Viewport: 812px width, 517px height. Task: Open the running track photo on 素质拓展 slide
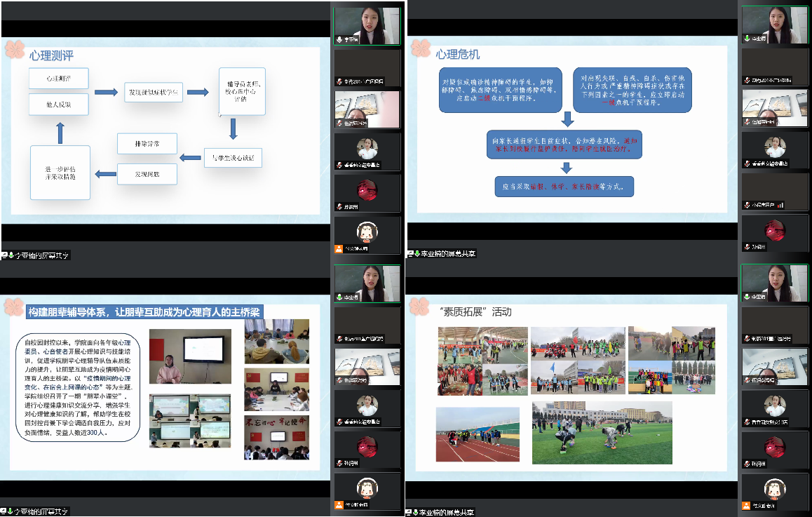pyautogui.click(x=478, y=433)
